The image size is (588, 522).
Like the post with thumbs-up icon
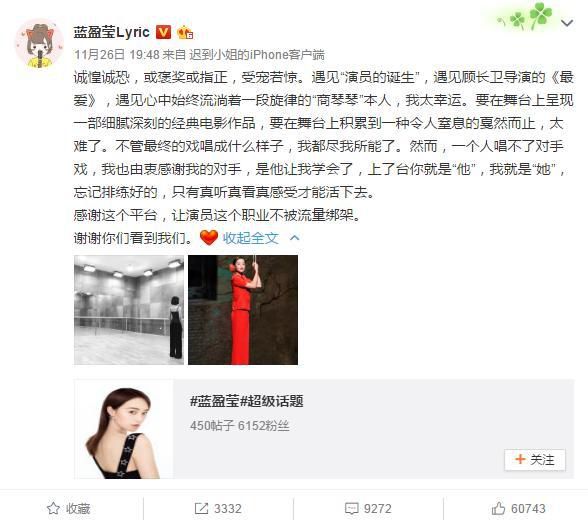click(498, 508)
